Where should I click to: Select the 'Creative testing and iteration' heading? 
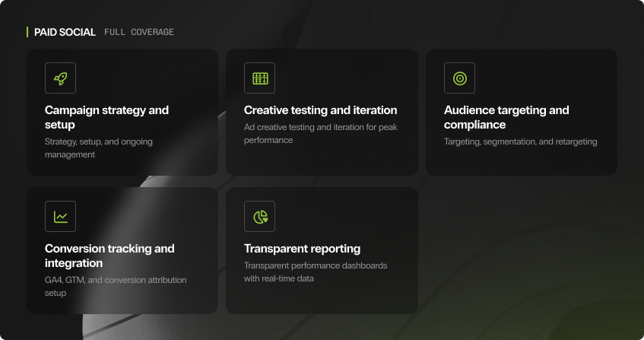click(320, 110)
